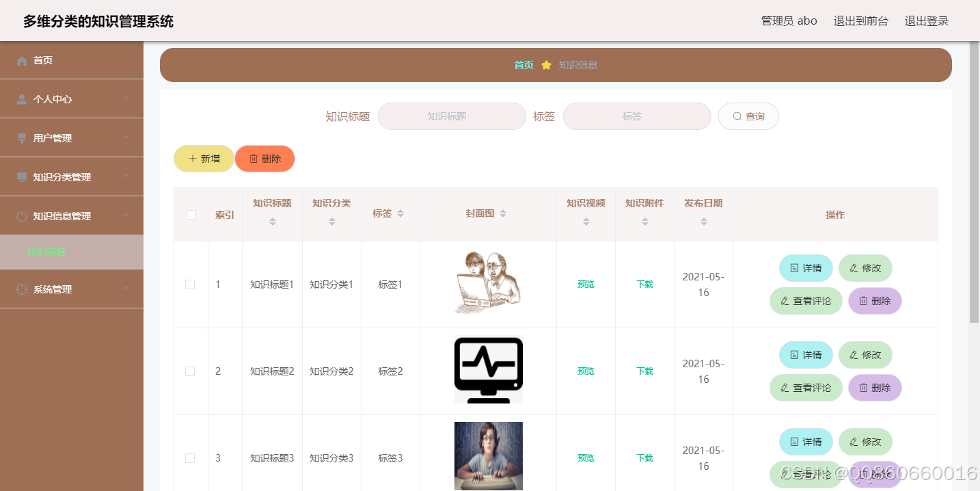Expand the 知识分类管理 menu chevron
Image resolution: width=980 pixels, height=491 pixels.
click(126, 176)
